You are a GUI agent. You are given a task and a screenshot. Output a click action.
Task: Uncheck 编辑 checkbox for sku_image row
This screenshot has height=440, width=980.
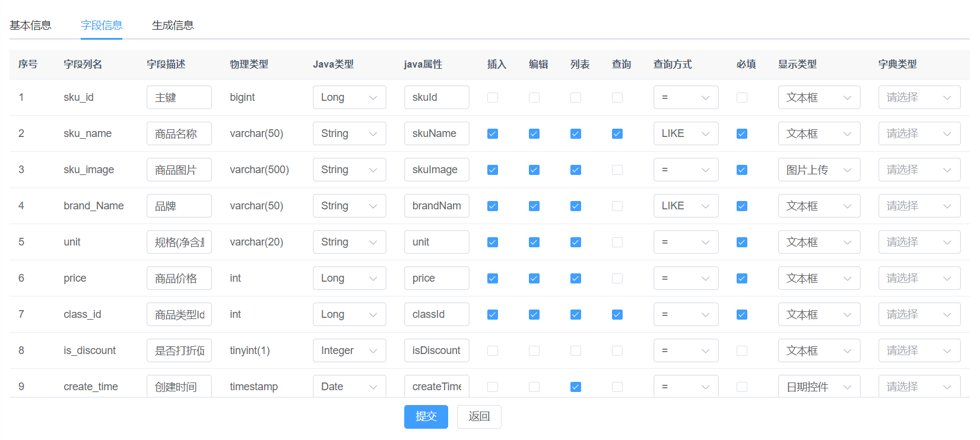tap(534, 170)
